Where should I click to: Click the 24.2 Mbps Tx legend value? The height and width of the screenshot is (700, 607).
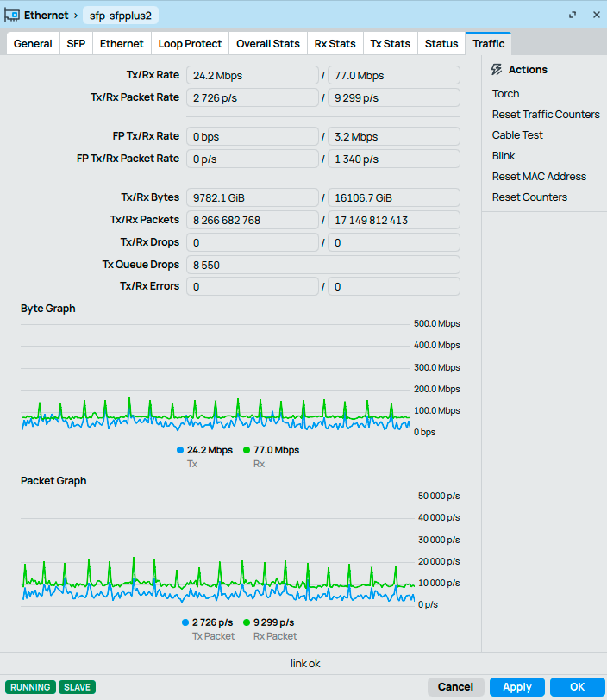click(x=210, y=450)
